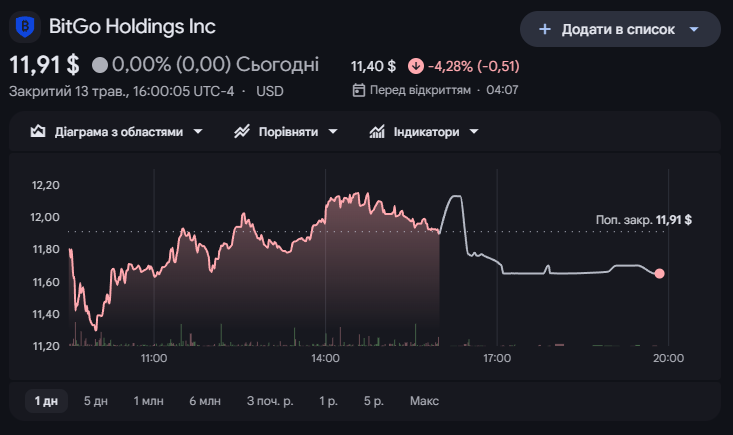Expand the Діаграма з областями chart type dropdown

click(x=198, y=132)
